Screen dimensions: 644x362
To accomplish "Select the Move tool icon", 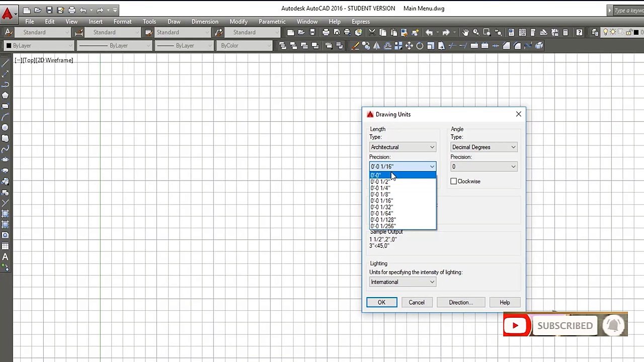I will coord(409,46).
